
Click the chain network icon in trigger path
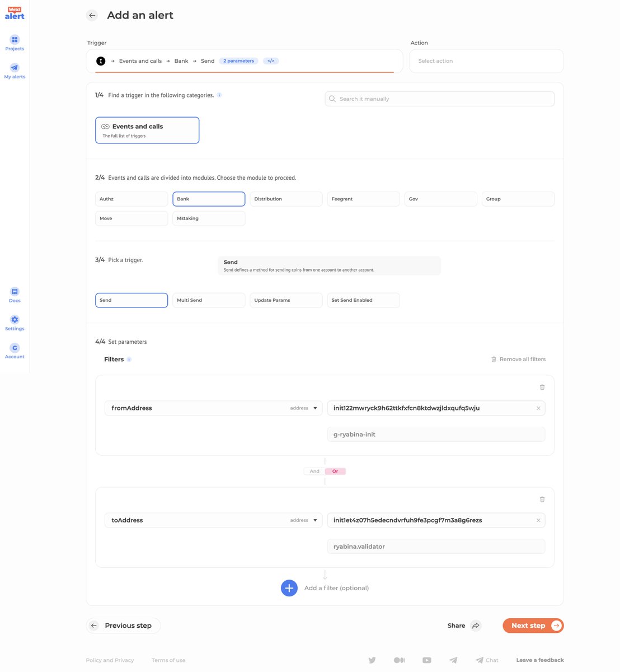click(x=101, y=61)
